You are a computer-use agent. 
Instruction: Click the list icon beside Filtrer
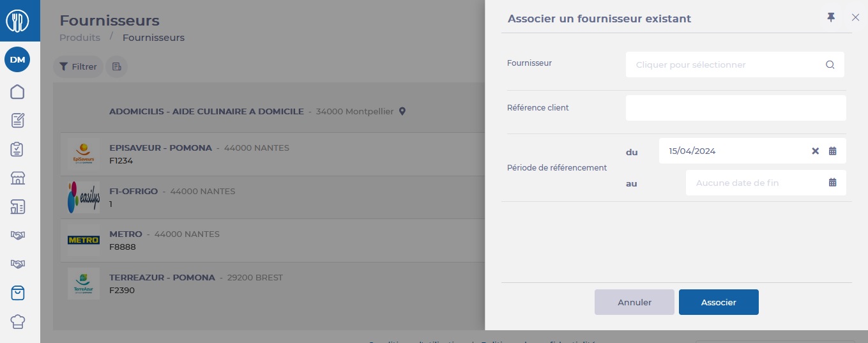116,66
